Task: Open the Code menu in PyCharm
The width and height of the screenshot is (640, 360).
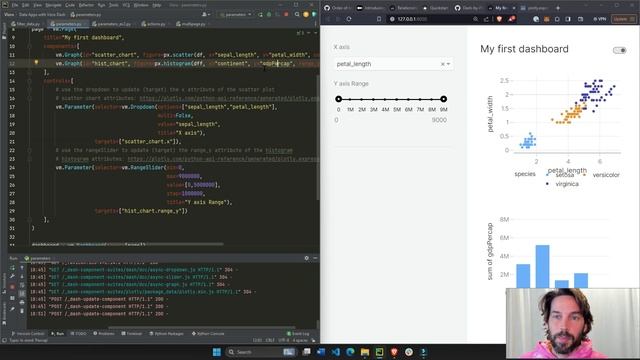Action: click(70, 5)
